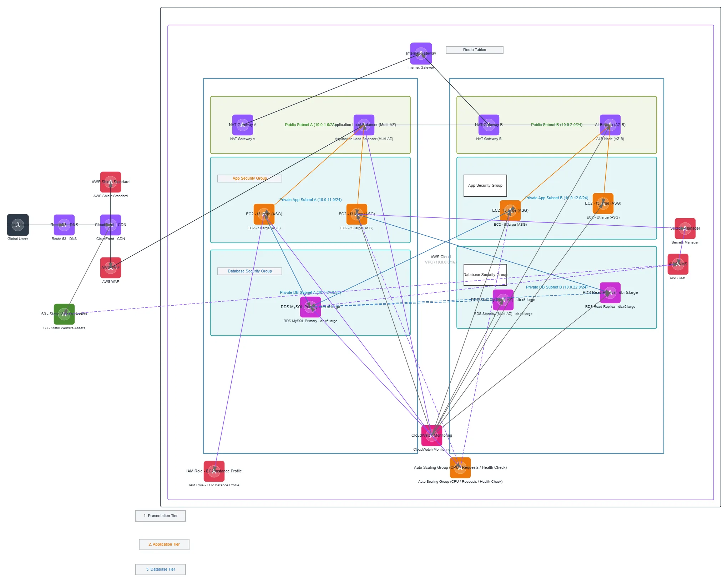Click the Private DB Subnet A (10.0.21.0/24) label
The height and width of the screenshot is (582, 728).
310,293
